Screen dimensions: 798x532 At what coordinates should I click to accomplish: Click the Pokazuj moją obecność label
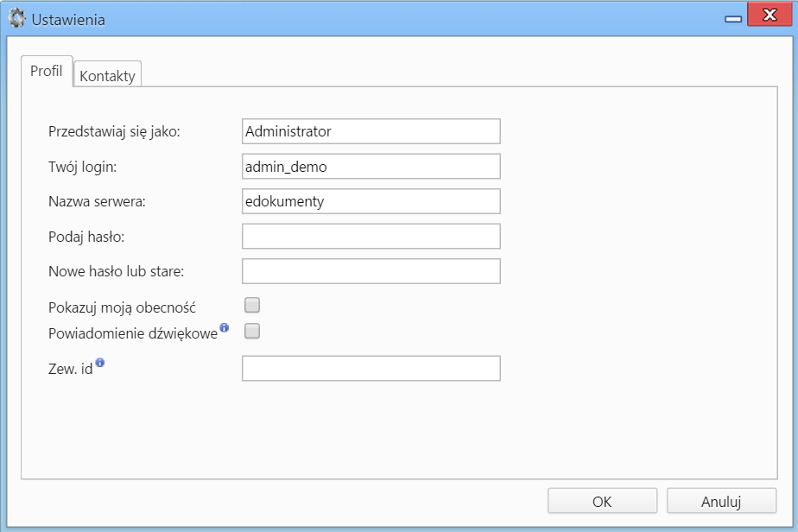(122, 307)
